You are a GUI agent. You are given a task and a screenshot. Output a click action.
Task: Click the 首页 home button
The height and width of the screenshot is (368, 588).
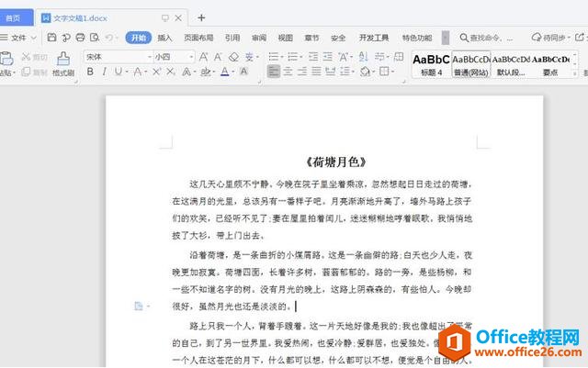tap(15, 18)
